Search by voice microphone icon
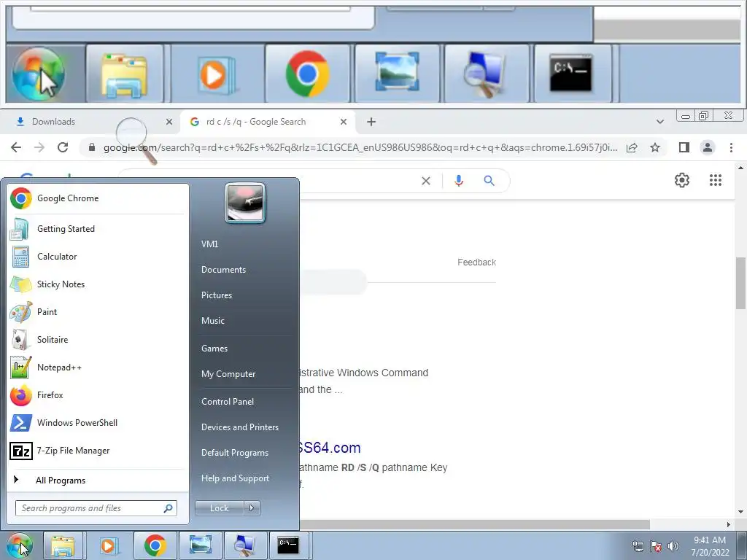747x560 pixels. [459, 181]
